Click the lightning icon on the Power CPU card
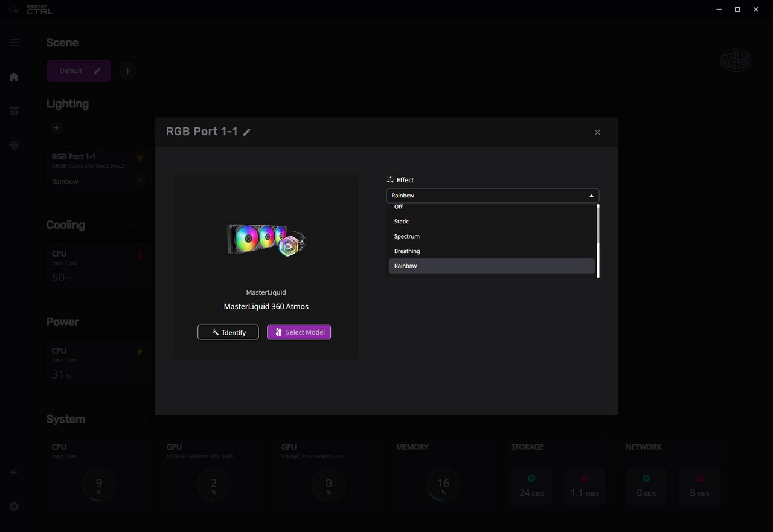Image resolution: width=773 pixels, height=532 pixels. [x=140, y=351]
